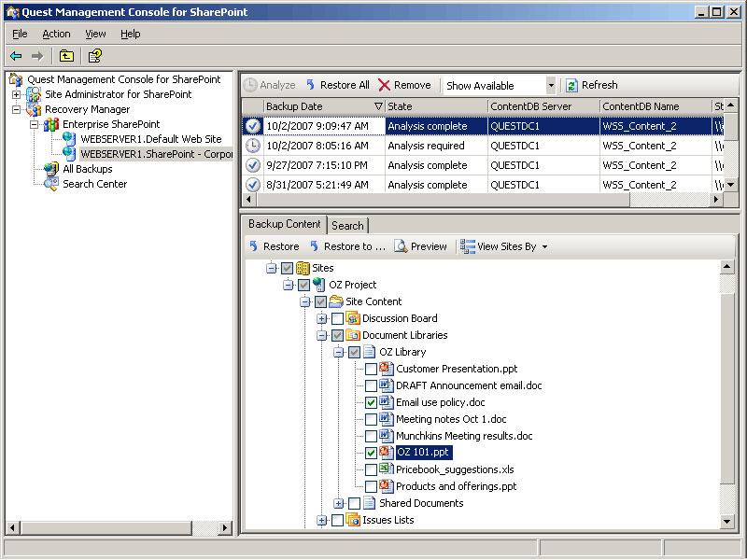The height and width of the screenshot is (560, 747).
Task: Expand the Shared Documents node
Action: [338, 503]
